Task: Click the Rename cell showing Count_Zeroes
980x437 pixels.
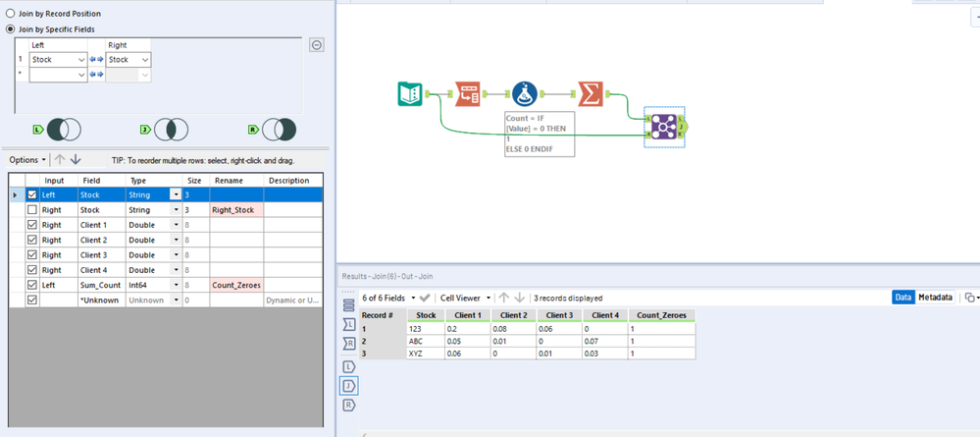Action: [236, 285]
